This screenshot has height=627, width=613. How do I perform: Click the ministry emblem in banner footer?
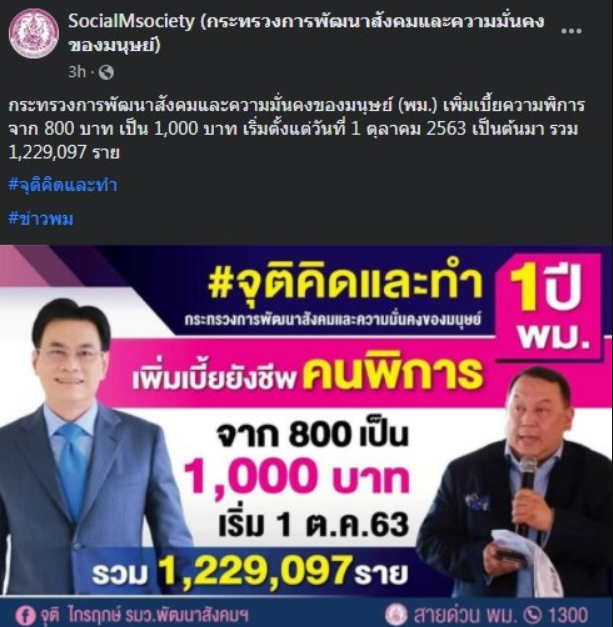pyautogui.click(x=396, y=614)
